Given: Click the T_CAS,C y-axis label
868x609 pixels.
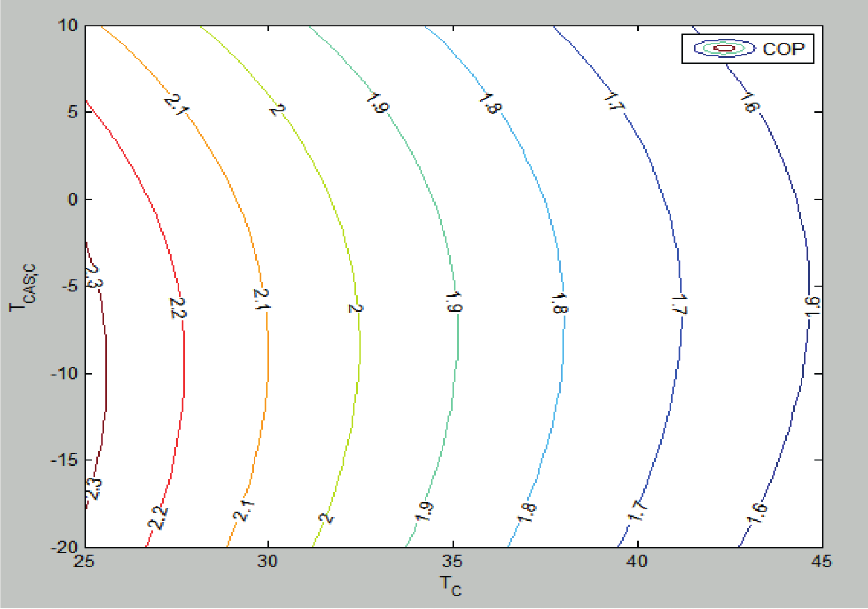Looking at the screenshot, I should click(25, 286).
